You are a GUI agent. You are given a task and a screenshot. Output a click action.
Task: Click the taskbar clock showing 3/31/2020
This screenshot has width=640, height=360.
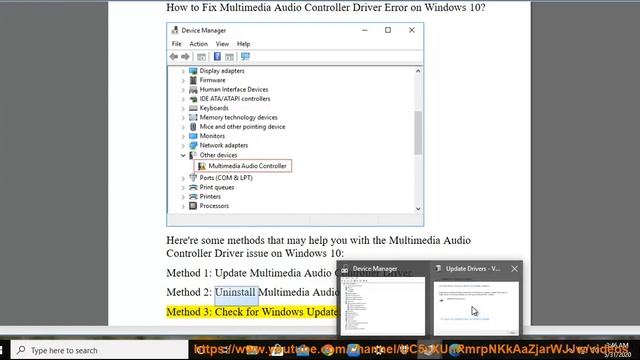618,351
